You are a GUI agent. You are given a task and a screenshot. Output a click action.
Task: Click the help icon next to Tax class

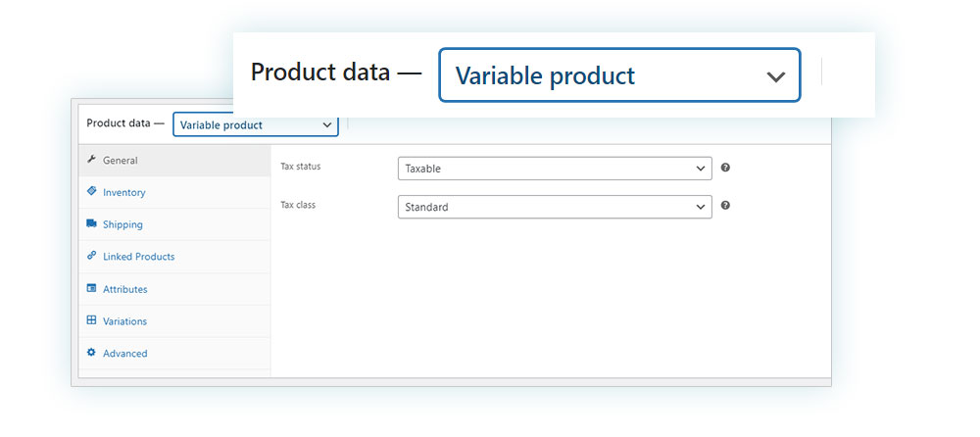coord(725,205)
